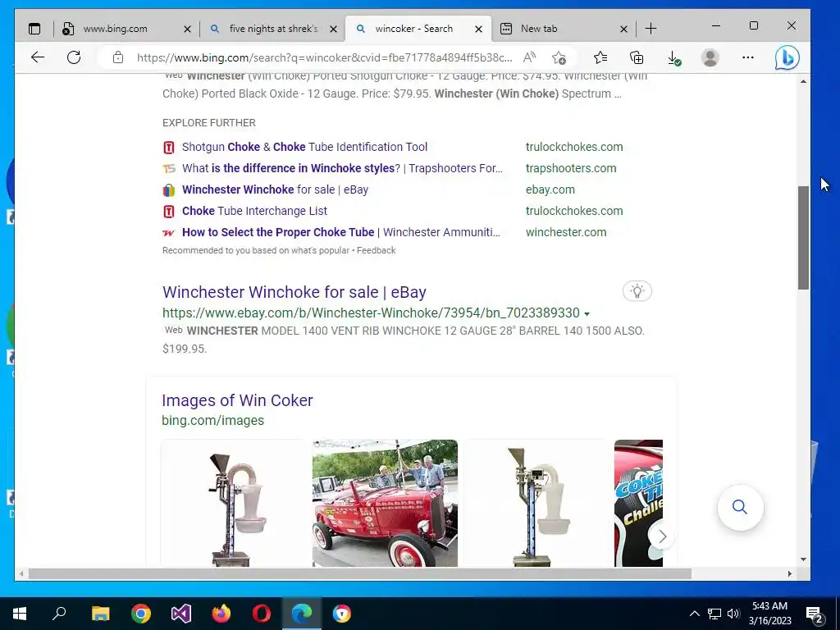Open the tab actions menu icon
This screenshot has width=840, height=630.
pyautogui.click(x=34, y=29)
